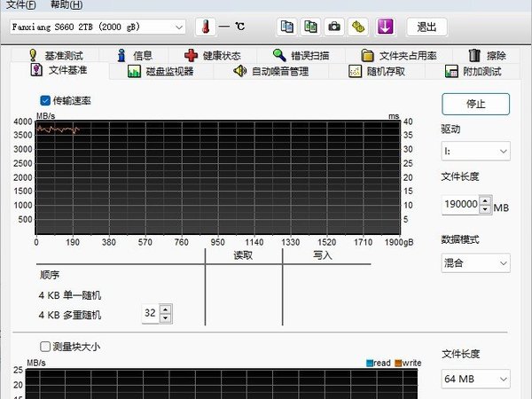The image size is (532, 399).
Task: Open the 数据模式 混合 dropdown
Action: [475, 263]
